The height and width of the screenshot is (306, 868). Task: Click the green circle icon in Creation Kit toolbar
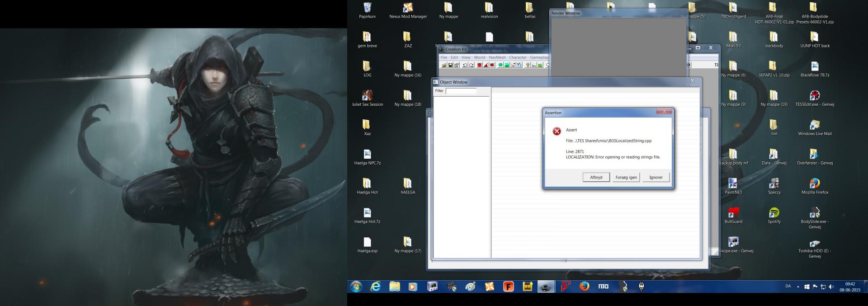pyautogui.click(x=500, y=65)
